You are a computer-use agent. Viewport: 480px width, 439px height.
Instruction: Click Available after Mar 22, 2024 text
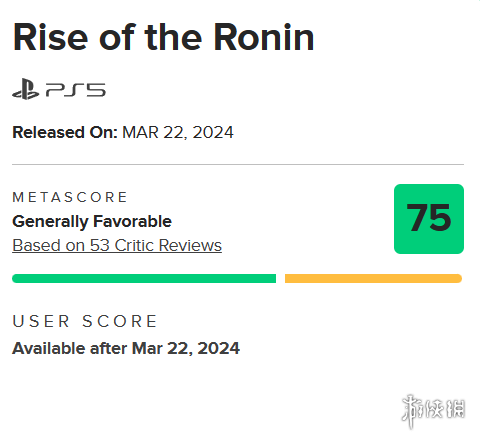pyautogui.click(x=126, y=349)
